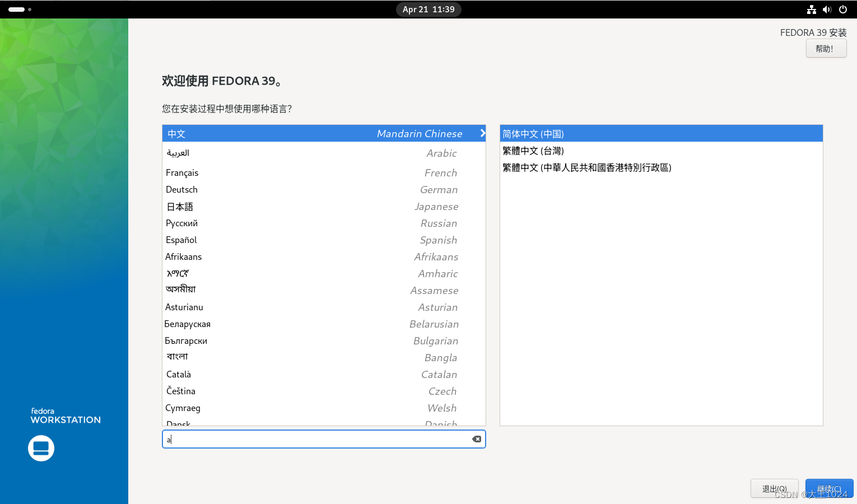Select the 日本語 Japanese language row

324,206
